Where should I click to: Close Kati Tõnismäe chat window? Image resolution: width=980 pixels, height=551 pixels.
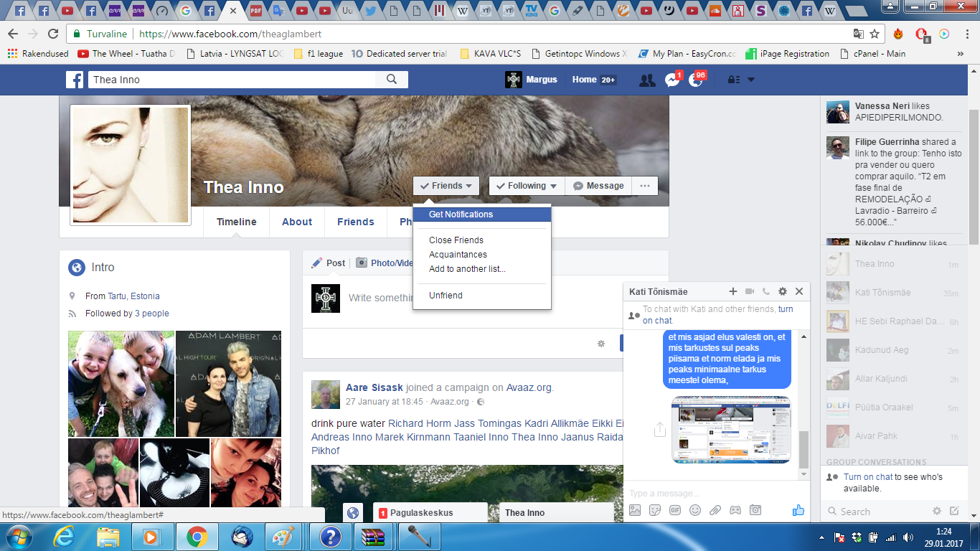click(799, 291)
